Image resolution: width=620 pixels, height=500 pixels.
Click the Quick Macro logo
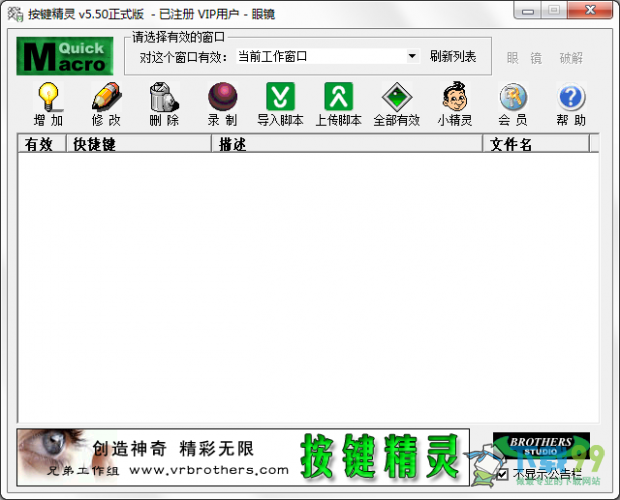pyautogui.click(x=65, y=56)
